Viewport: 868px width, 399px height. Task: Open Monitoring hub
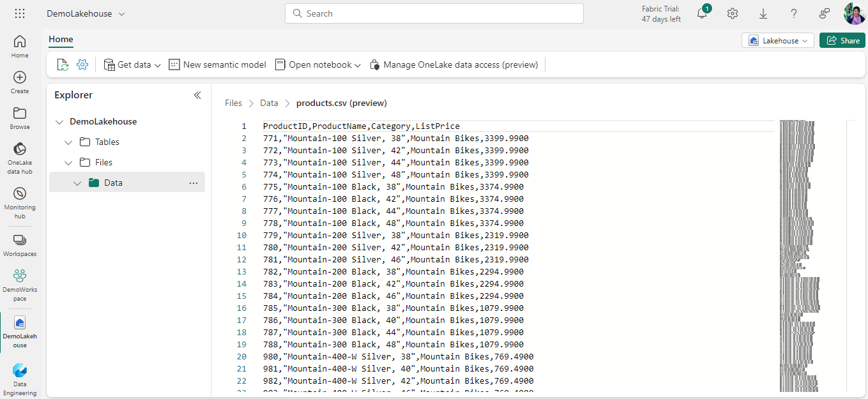[x=20, y=202]
